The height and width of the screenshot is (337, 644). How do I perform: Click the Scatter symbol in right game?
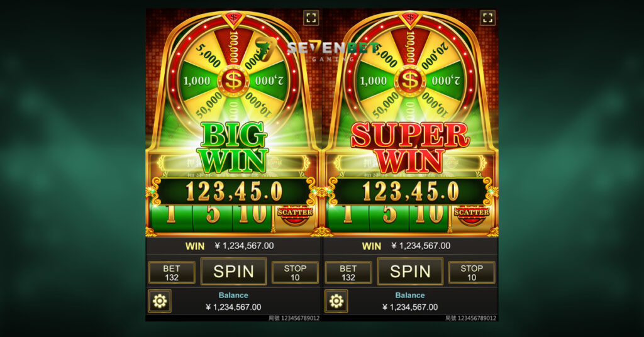(x=471, y=214)
